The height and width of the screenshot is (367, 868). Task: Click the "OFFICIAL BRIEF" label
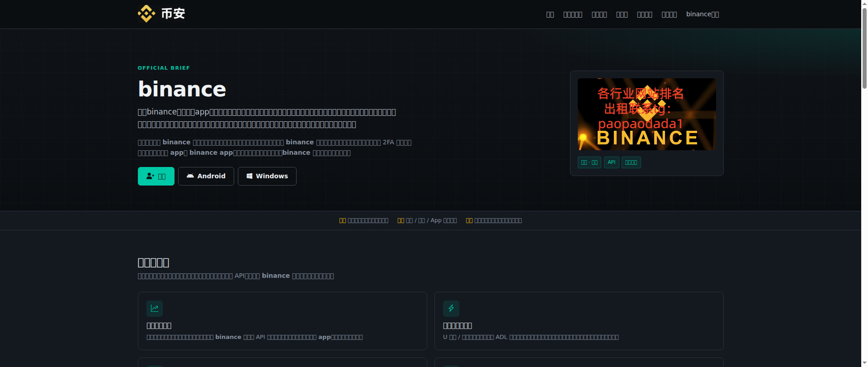pyautogui.click(x=164, y=68)
